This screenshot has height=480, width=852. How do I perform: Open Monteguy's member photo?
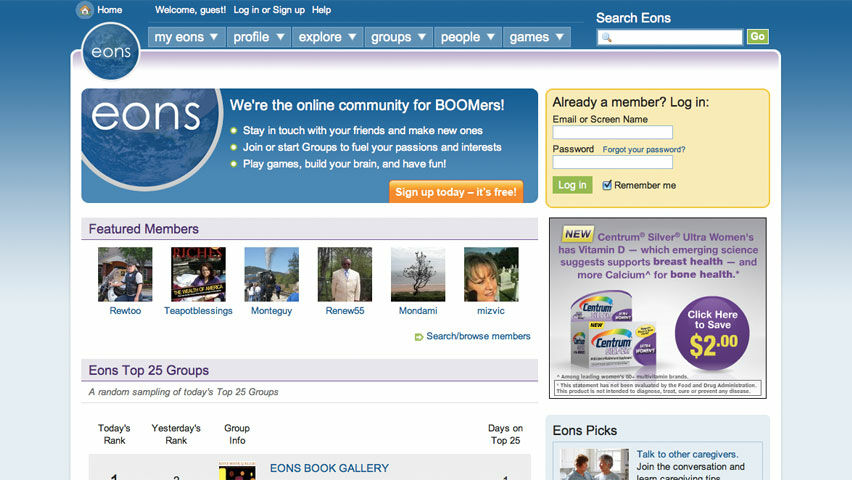272,275
